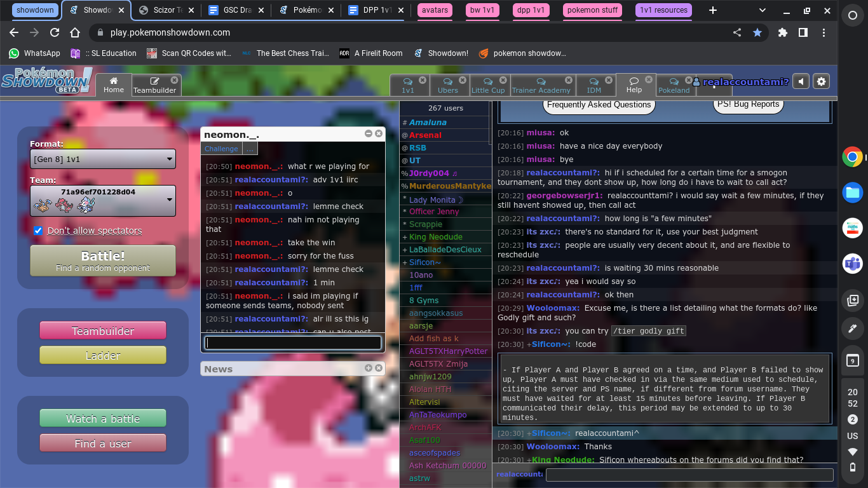The image size is (868, 488).
Task: Switch to the Home tab
Action: [x=114, y=85]
